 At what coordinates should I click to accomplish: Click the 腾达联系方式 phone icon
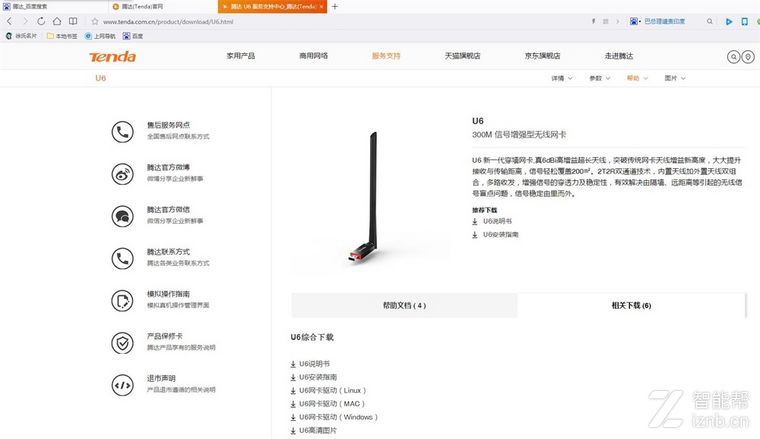123,258
